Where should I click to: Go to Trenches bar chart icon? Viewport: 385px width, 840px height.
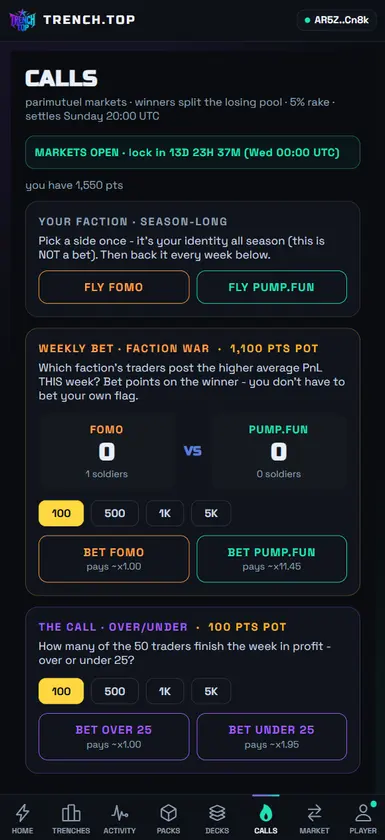[x=71, y=813]
